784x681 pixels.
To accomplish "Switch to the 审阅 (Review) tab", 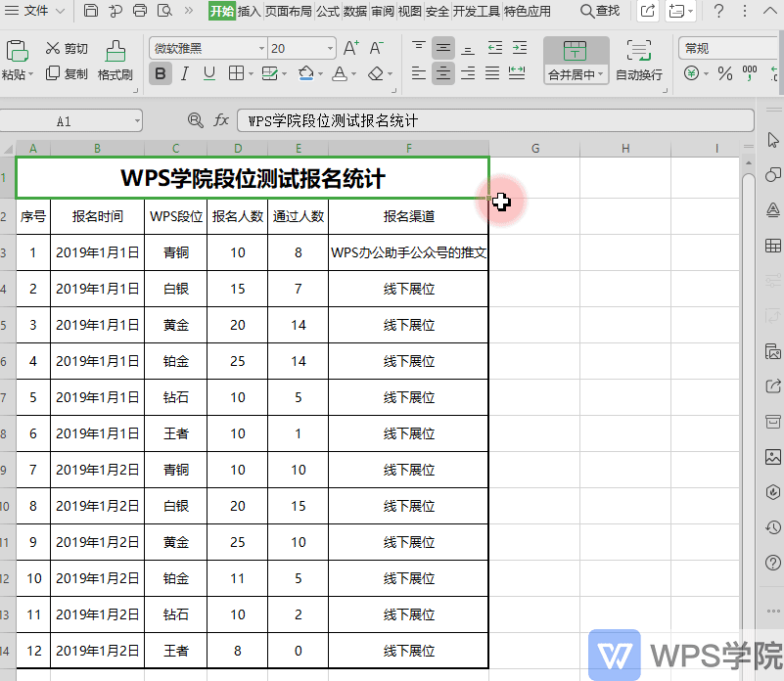I will click(x=383, y=11).
